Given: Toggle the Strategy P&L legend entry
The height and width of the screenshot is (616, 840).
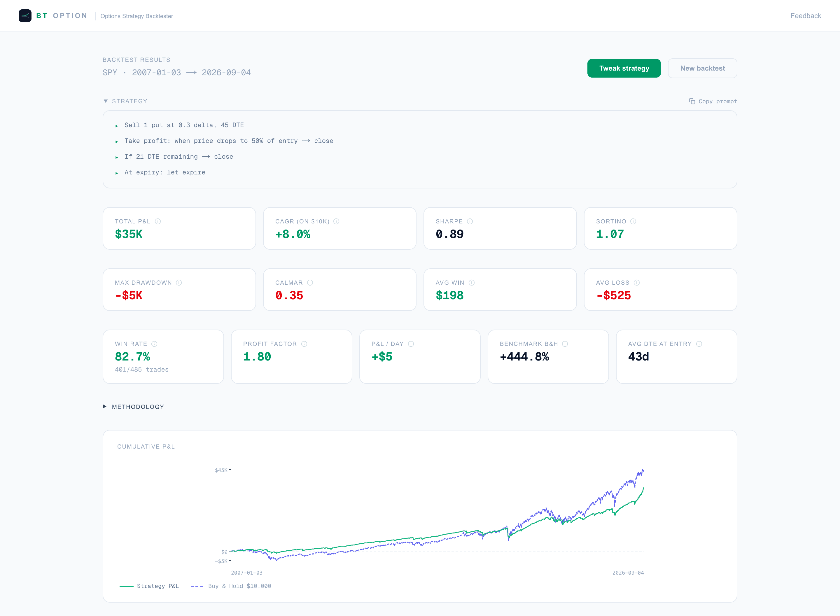Looking at the screenshot, I should (x=149, y=586).
